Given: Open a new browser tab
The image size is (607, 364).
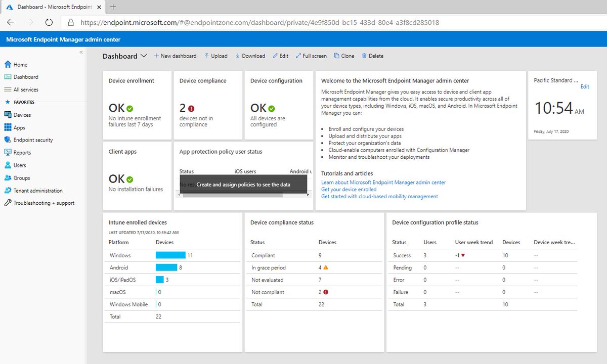Looking at the screenshot, I should coord(113,7).
